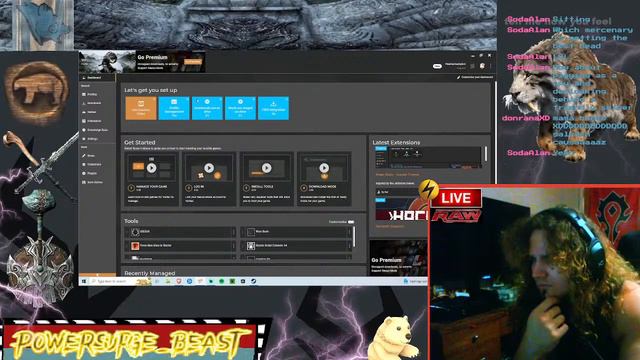Image resolution: width=640 pixels, height=360 pixels.
Task: Click Customize your dashboard
Action: (475, 77)
